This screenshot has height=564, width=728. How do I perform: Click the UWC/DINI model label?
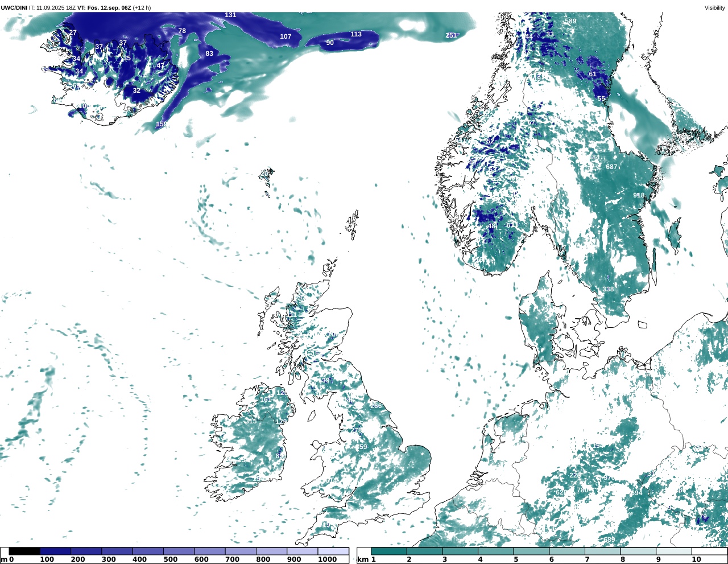14,8
